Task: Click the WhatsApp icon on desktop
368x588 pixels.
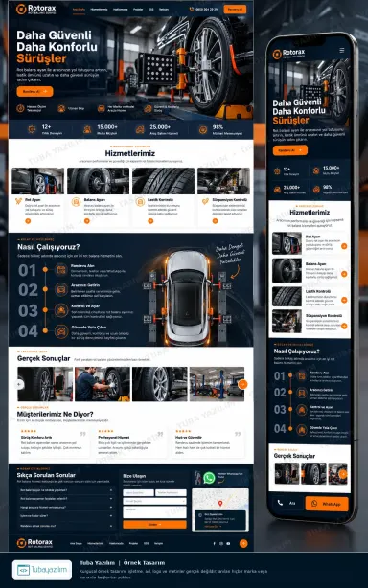Action: pos(209,478)
